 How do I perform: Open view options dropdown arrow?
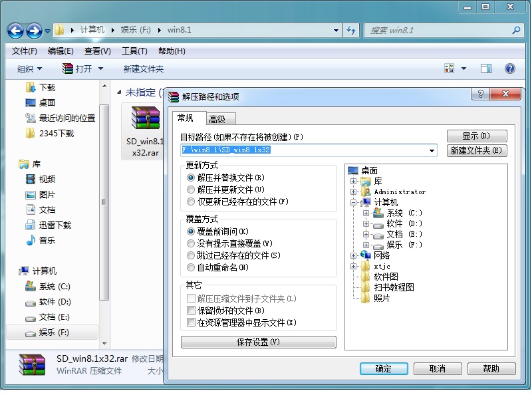coord(464,68)
